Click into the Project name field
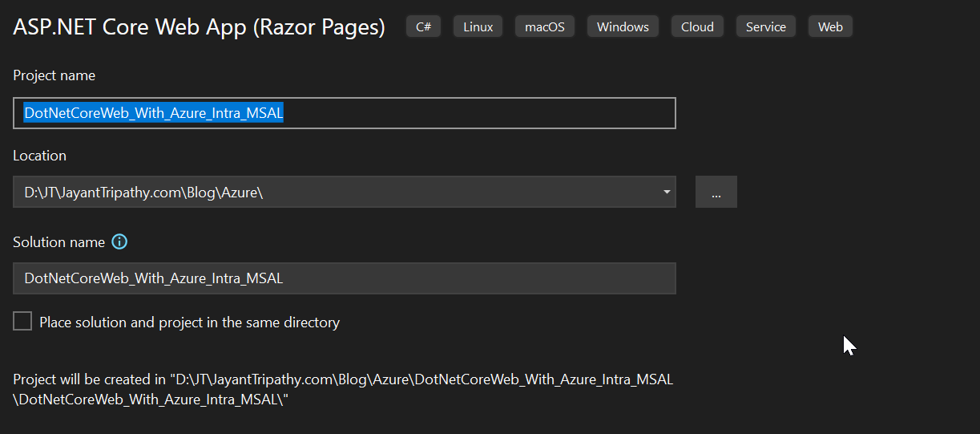Image resolution: width=980 pixels, height=434 pixels. [345, 113]
